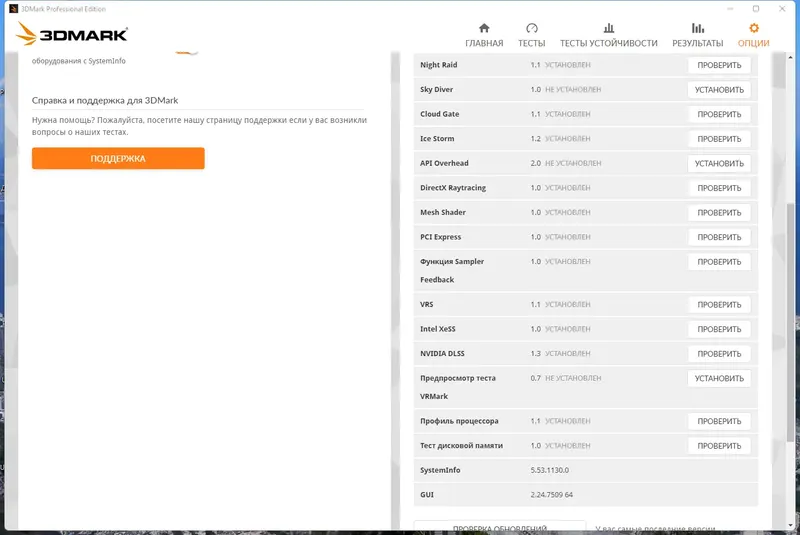Image resolution: width=800 pixels, height=535 pixels.
Task: Click ПРОВЕРИТЬ for Профиль процессора
Action: click(719, 421)
